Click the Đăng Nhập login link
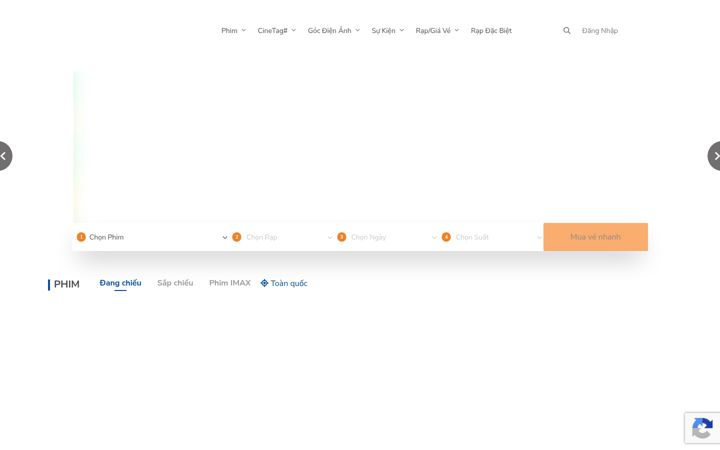This screenshot has height=450, width=720. pyautogui.click(x=600, y=31)
